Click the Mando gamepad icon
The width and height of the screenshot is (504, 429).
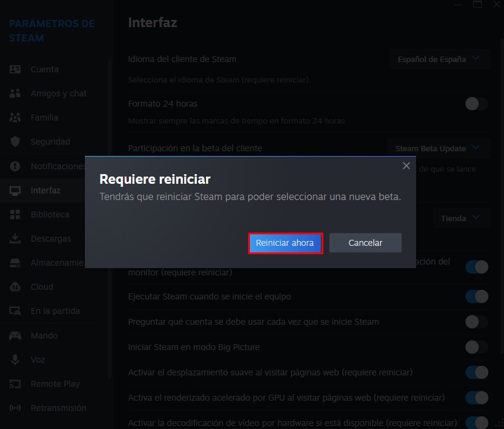coord(15,336)
